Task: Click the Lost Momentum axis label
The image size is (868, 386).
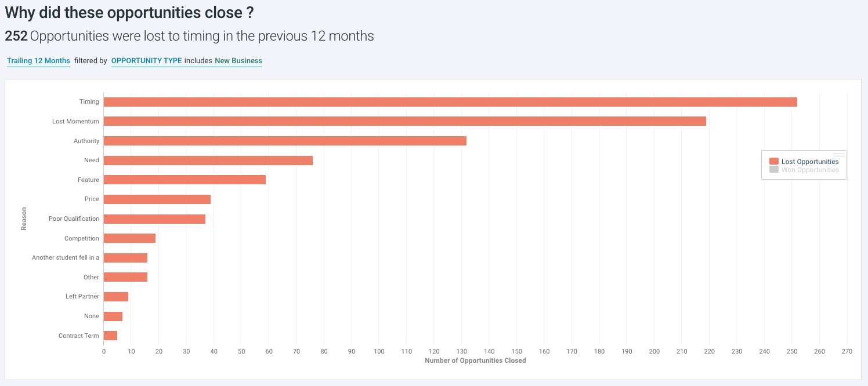Action: 75,121
